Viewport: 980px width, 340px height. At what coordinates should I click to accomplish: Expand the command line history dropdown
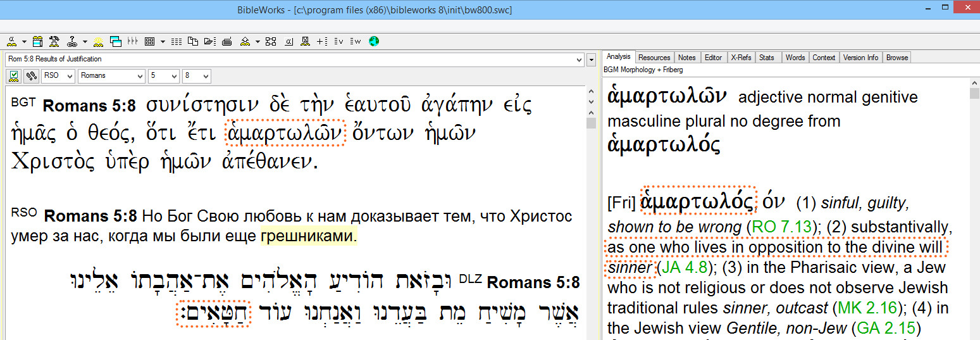[580, 60]
